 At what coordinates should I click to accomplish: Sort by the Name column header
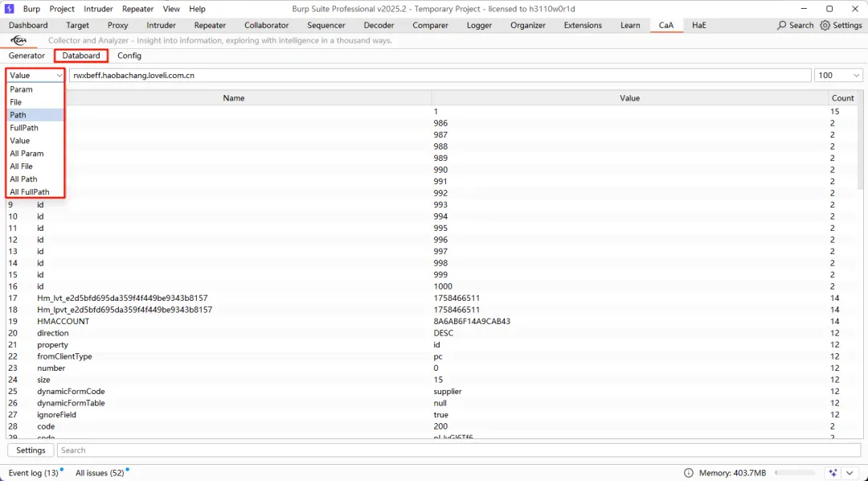pos(234,98)
